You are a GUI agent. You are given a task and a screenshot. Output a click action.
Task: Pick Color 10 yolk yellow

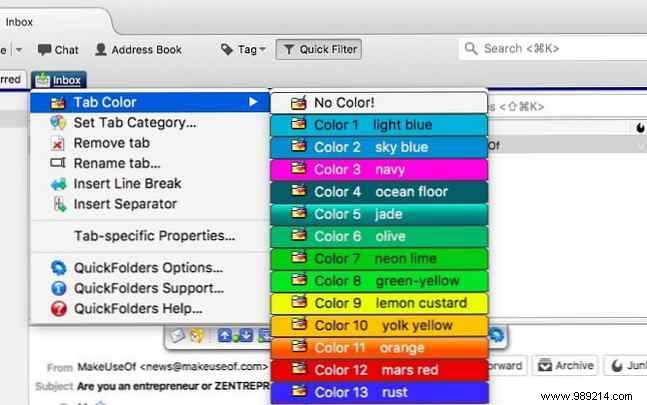point(379,325)
